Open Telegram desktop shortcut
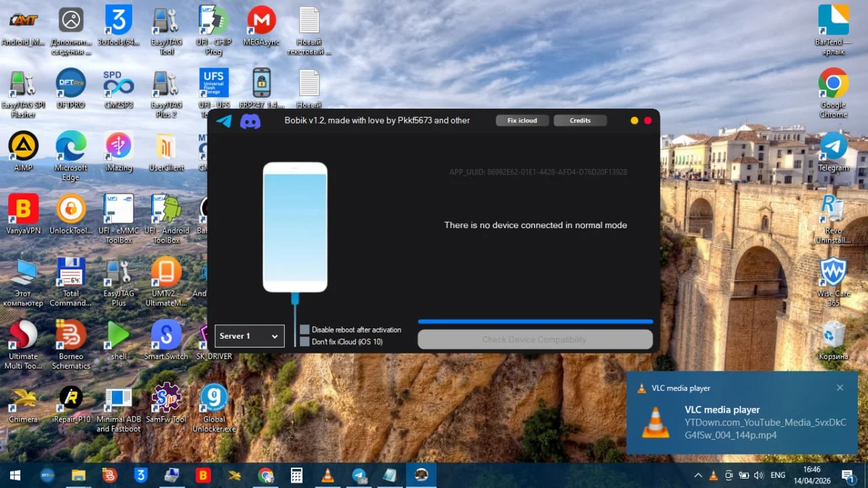868x488 pixels. coord(833,151)
